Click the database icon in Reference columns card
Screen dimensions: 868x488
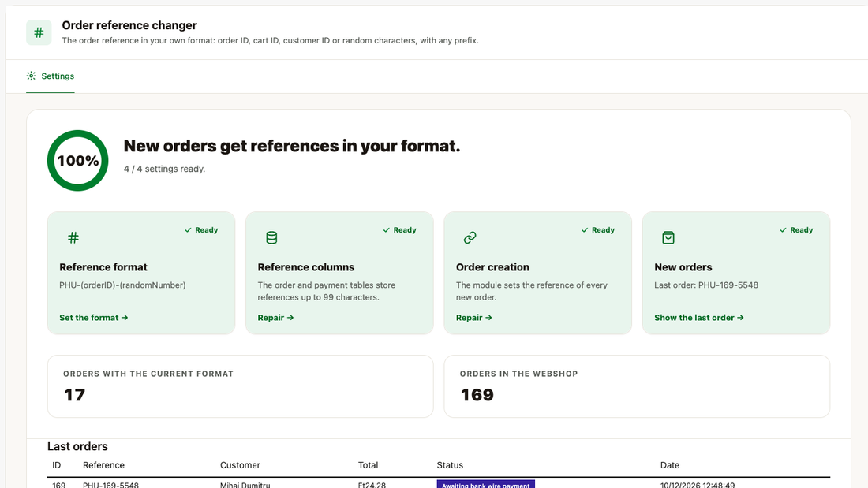(271, 238)
